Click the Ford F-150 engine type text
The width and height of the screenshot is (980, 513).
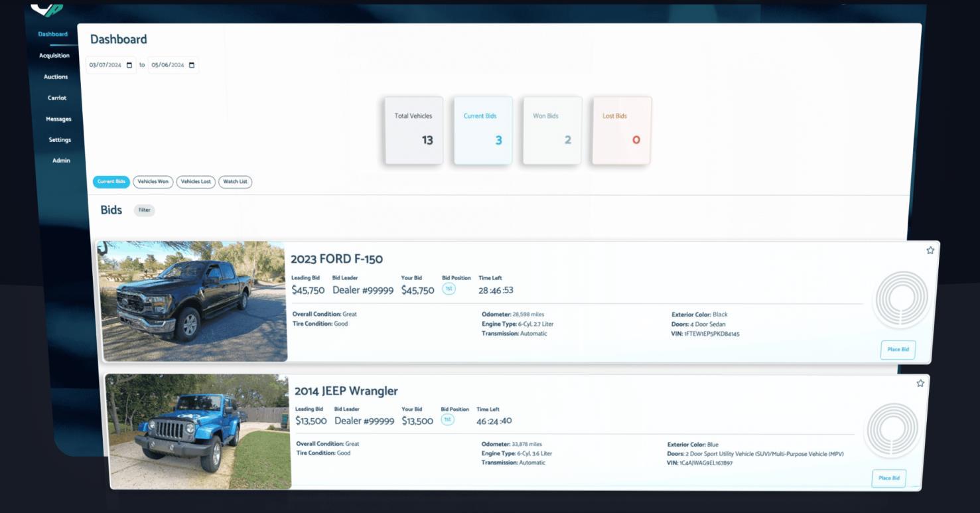click(x=518, y=325)
